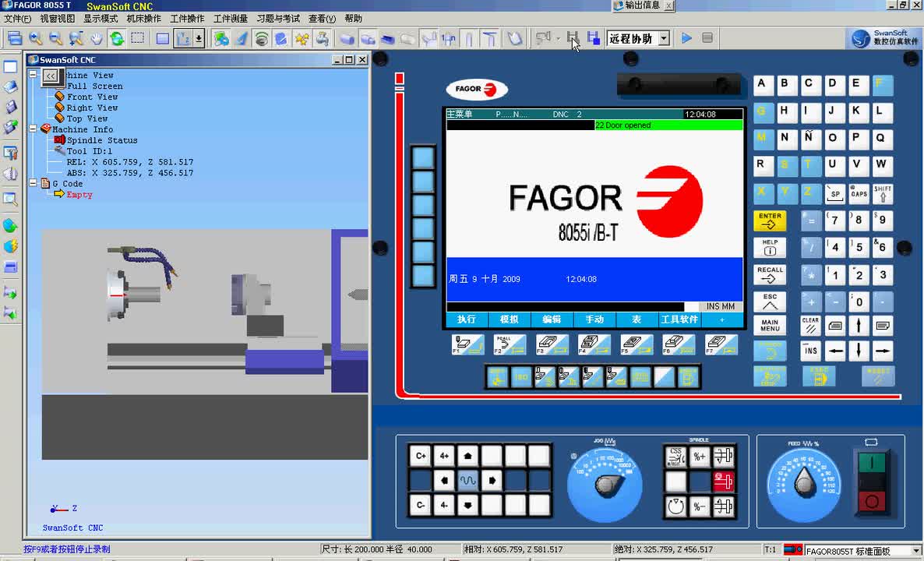Click the yellow ENTER key
The width and height of the screenshot is (924, 561).
770,221
